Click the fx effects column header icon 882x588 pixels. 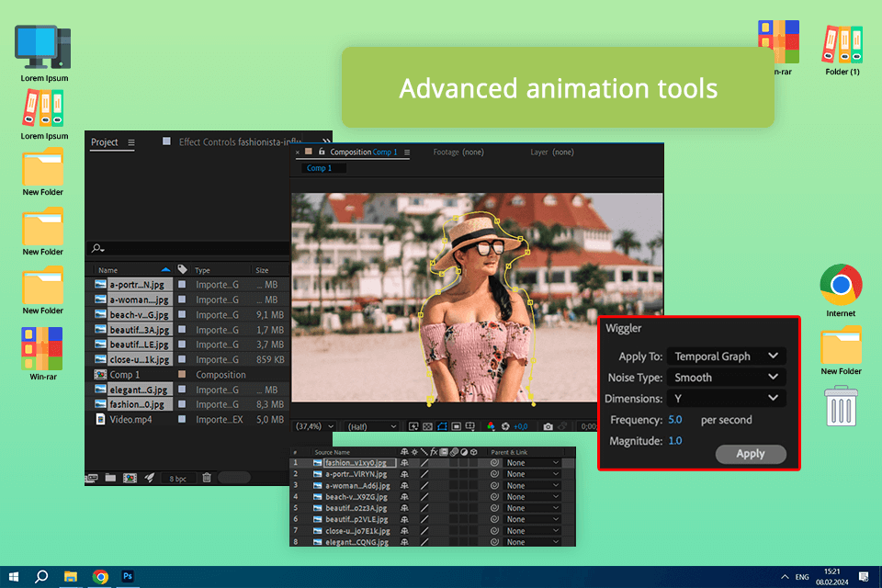coord(434,452)
